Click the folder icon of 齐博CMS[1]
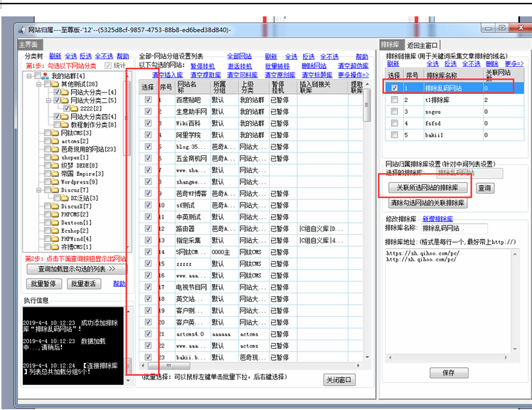 coord(55,247)
